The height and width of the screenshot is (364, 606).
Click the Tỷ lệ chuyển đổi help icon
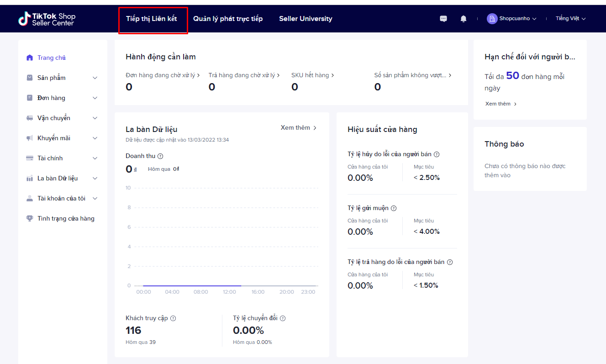283,318
